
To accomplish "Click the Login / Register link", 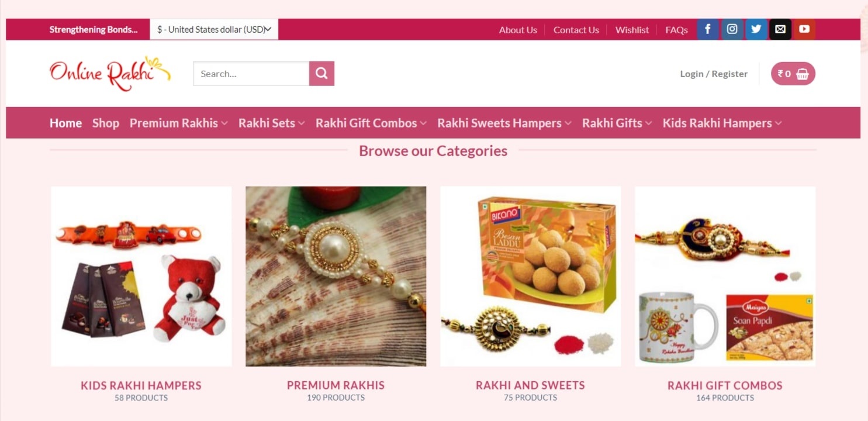I will [x=714, y=74].
